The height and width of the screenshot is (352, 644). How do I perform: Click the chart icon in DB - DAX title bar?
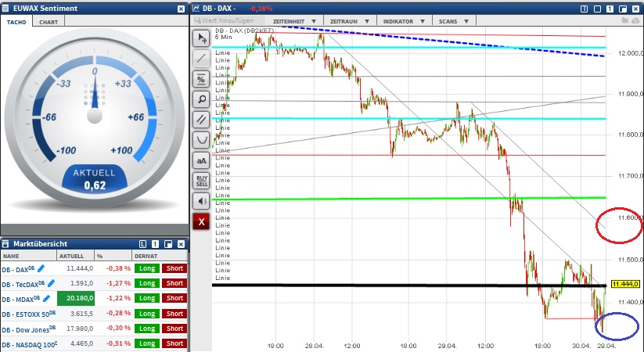tap(196, 9)
